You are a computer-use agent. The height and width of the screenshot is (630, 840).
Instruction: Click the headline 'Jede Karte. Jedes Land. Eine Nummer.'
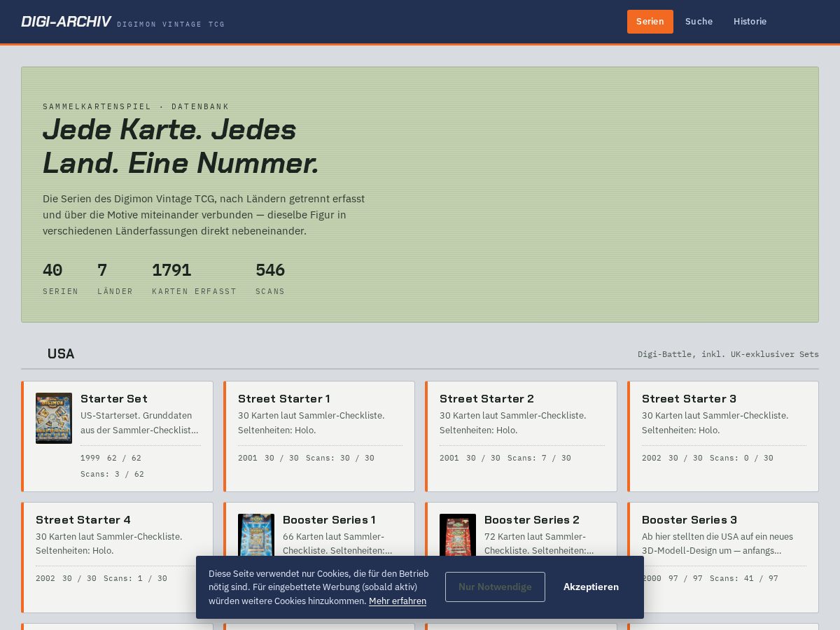pyautogui.click(x=181, y=146)
